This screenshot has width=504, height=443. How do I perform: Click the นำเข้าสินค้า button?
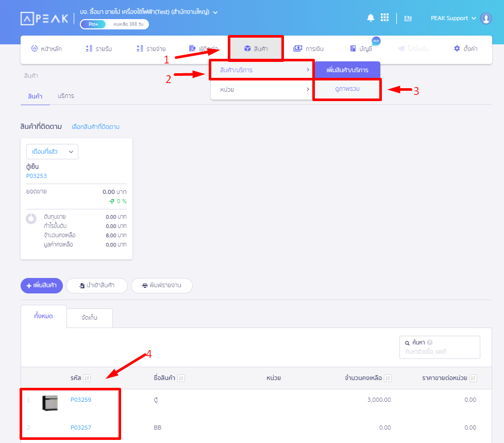pos(97,285)
